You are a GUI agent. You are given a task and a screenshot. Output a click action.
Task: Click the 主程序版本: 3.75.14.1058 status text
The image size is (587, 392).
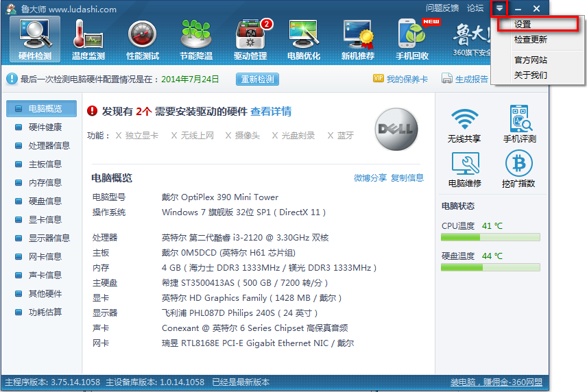pos(52,382)
